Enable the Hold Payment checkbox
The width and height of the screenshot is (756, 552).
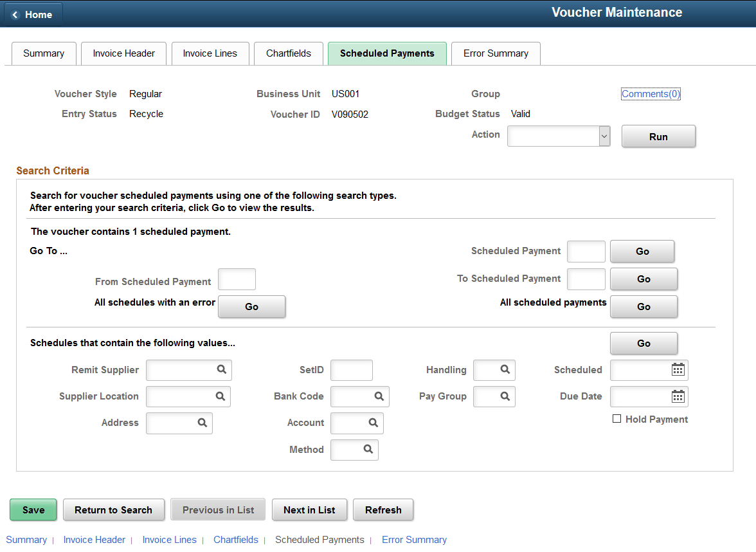(x=617, y=418)
